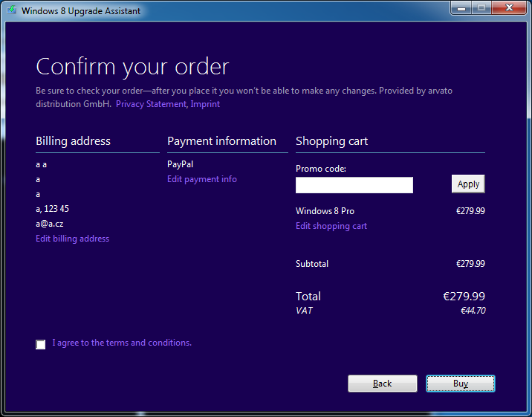The height and width of the screenshot is (417, 532).
Task: Check the terms and conditions checkbox
Action: pos(40,344)
